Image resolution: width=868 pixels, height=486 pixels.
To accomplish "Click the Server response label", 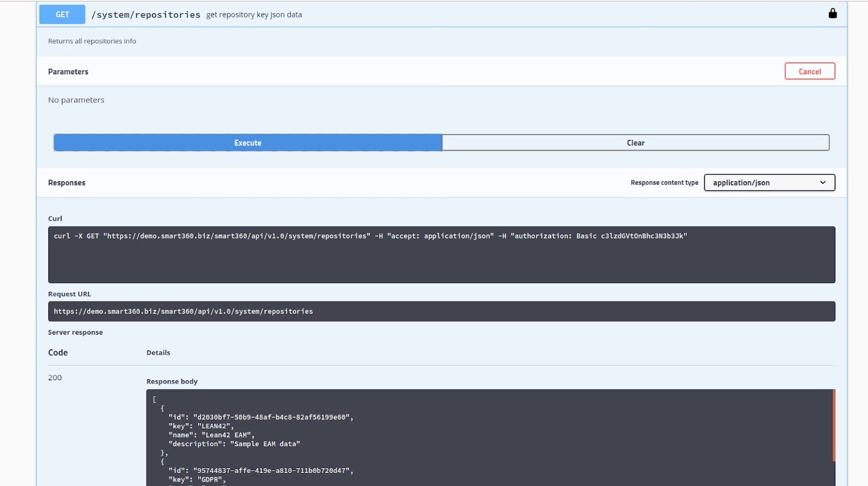I will point(75,332).
